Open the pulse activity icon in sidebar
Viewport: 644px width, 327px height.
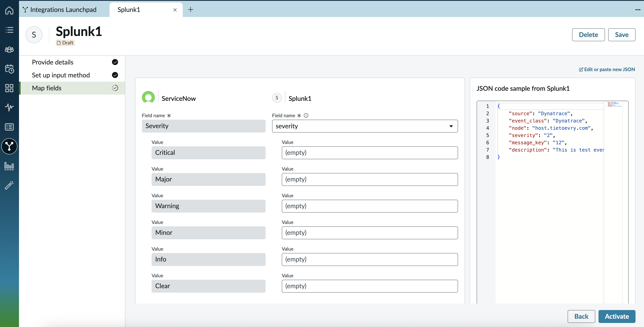pos(9,107)
